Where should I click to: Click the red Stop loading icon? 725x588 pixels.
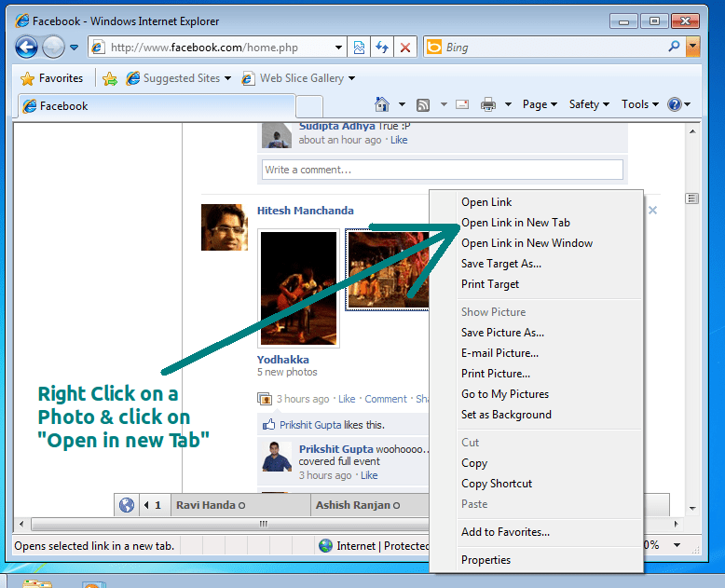coord(405,48)
